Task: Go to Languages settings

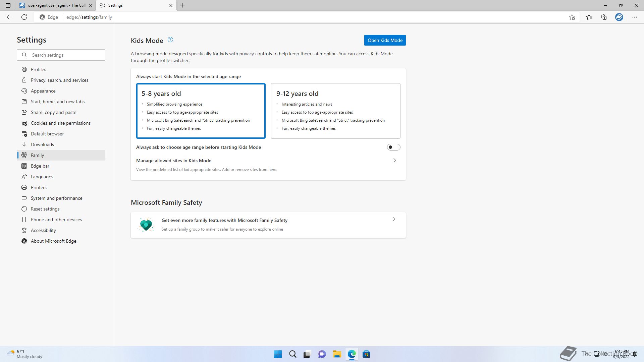Action: click(61, 177)
